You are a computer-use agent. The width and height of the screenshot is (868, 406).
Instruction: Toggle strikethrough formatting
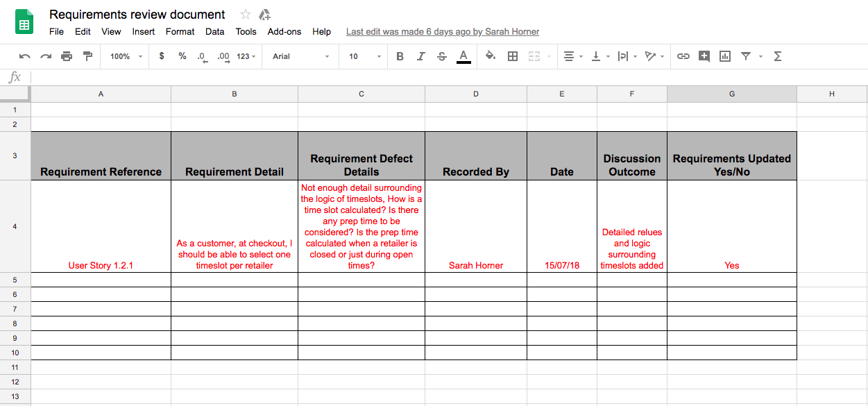click(442, 56)
